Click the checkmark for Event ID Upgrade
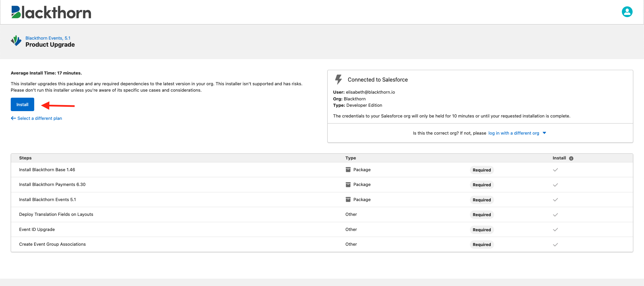The image size is (644, 286). pyautogui.click(x=555, y=230)
